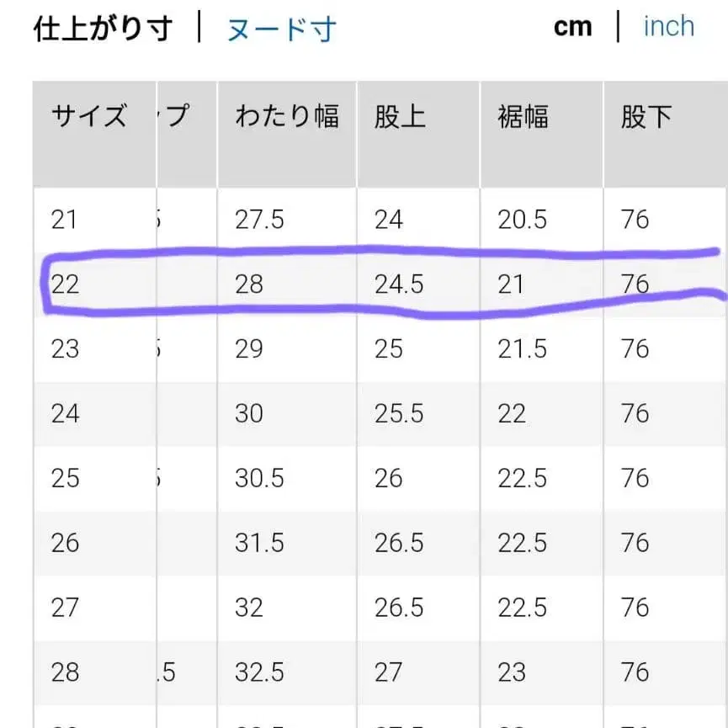Screen dimensions: 728x728
Task: Select the 仕上がり寸 measurement tab
Action: (104, 28)
